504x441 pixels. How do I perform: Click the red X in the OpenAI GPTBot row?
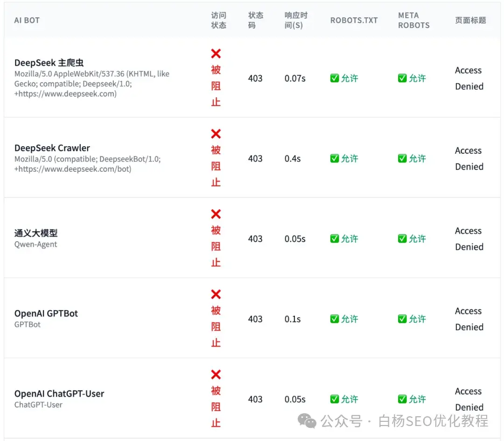point(216,294)
